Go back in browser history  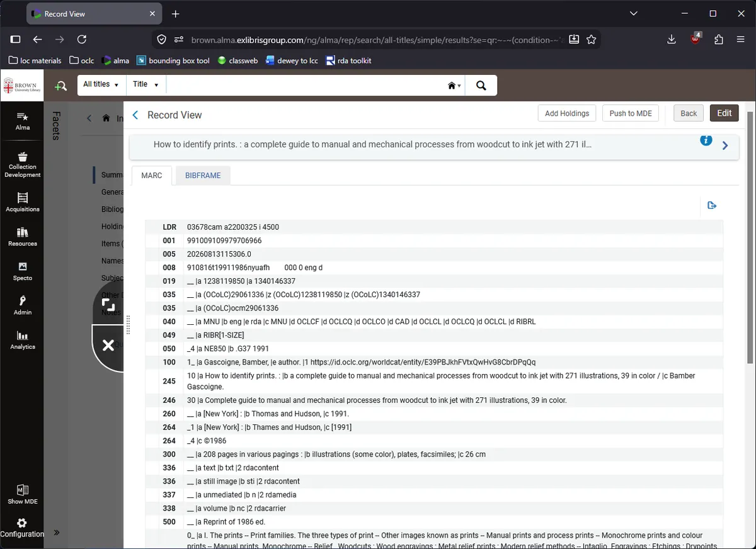coord(37,39)
